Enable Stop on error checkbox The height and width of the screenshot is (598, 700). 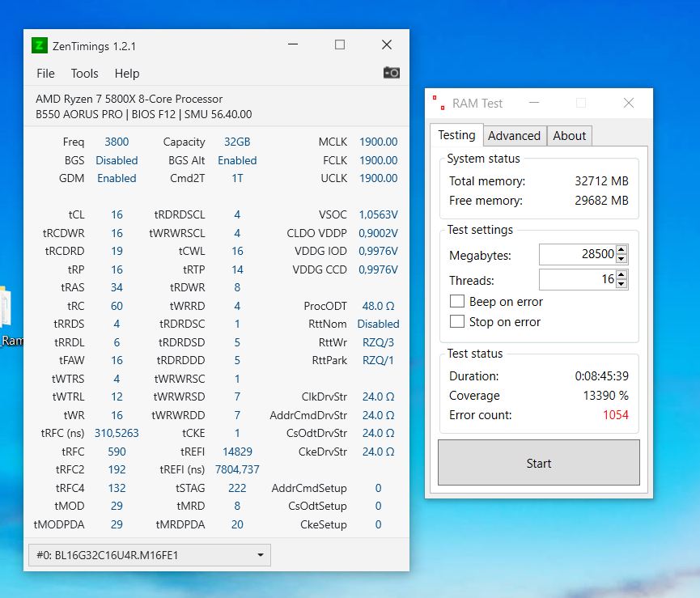tap(456, 321)
